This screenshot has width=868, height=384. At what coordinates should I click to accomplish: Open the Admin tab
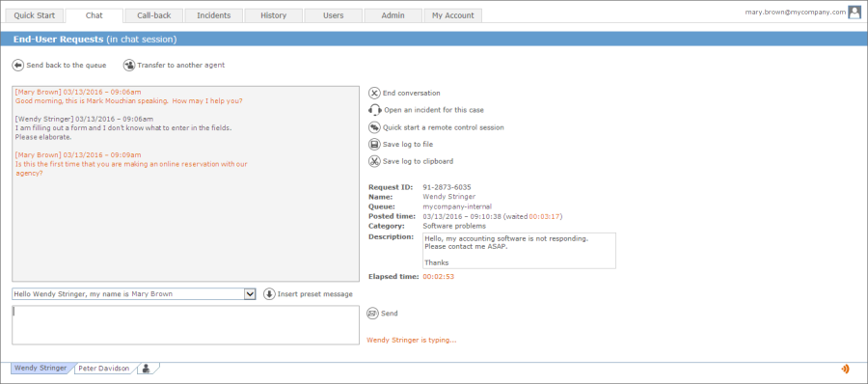tap(393, 15)
